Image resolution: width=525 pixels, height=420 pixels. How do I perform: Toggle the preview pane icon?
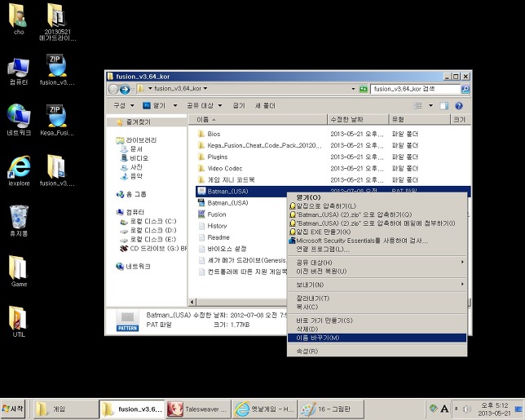click(444, 106)
